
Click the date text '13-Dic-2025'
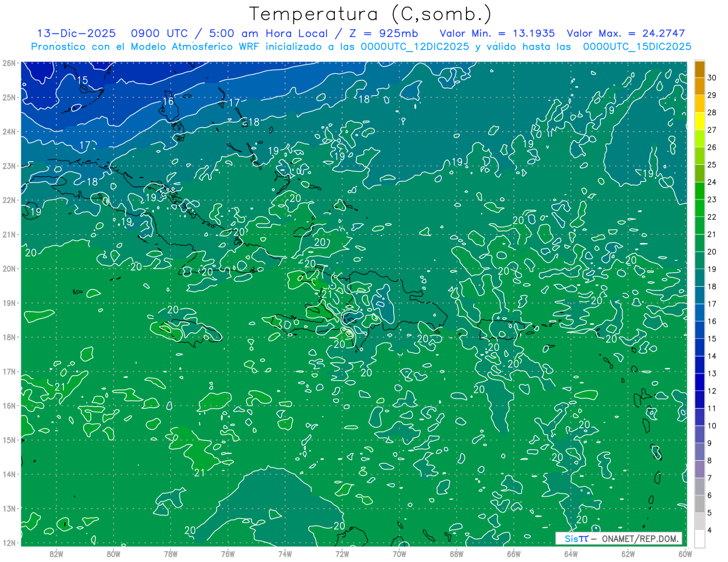(76, 33)
